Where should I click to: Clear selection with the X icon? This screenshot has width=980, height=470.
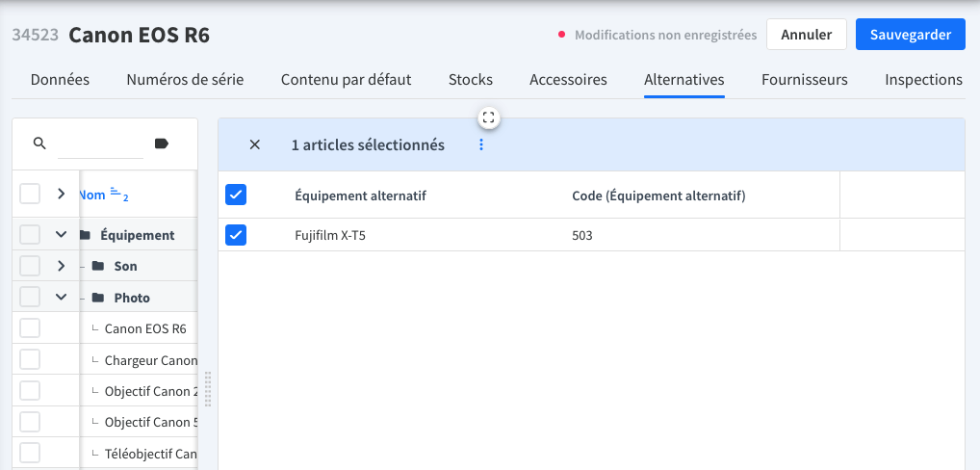254,145
